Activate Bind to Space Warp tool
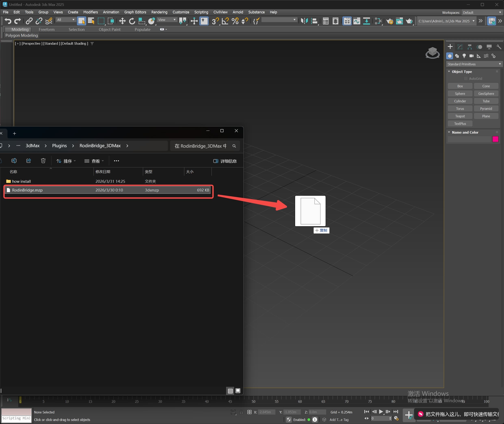Viewport: 504px width, 424px height. 49,21
